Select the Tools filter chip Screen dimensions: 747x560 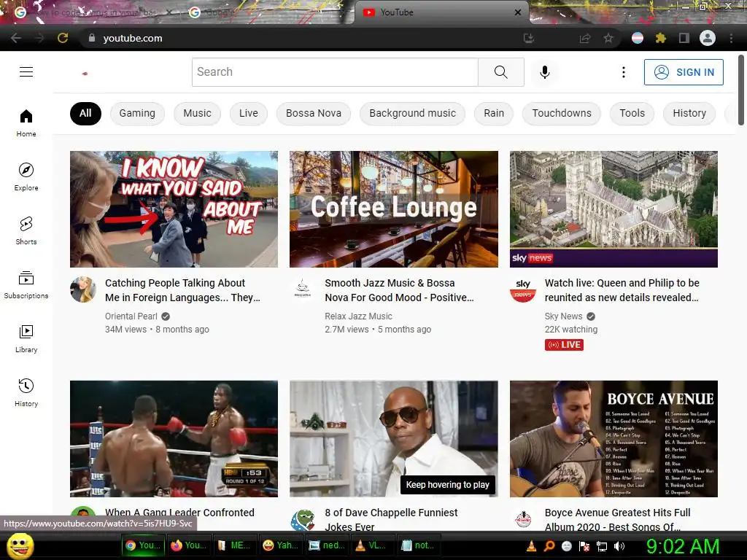[632, 113]
